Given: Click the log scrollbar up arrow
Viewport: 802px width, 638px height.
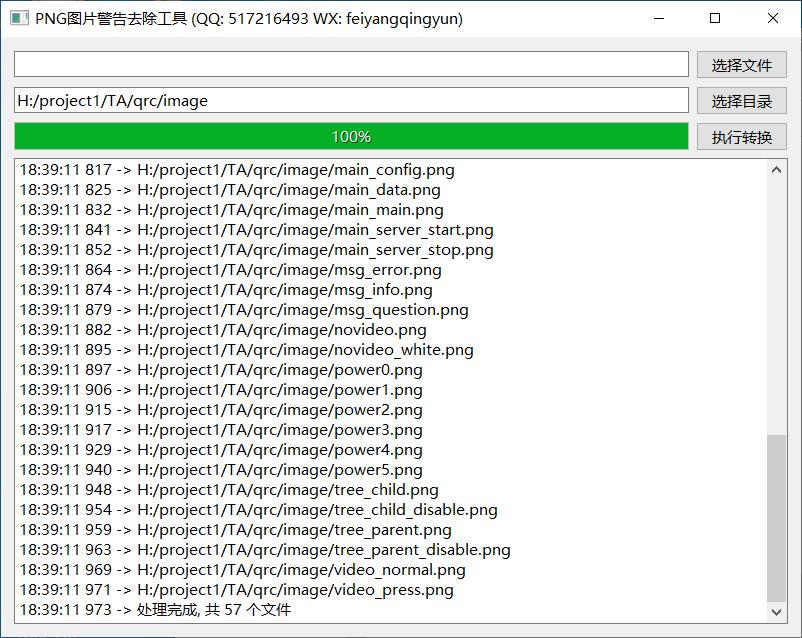Looking at the screenshot, I should click(777, 170).
